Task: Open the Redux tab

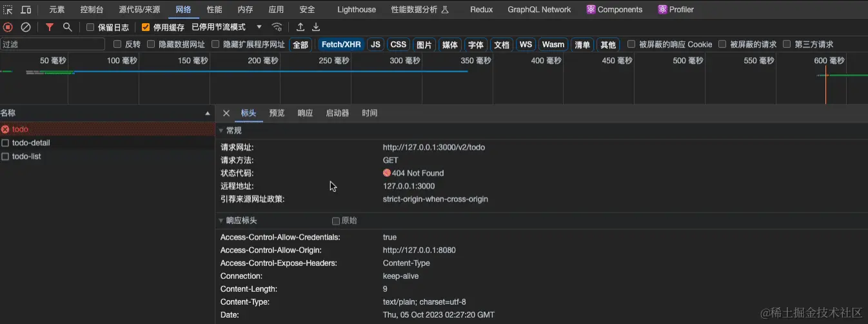Action: coord(481,10)
